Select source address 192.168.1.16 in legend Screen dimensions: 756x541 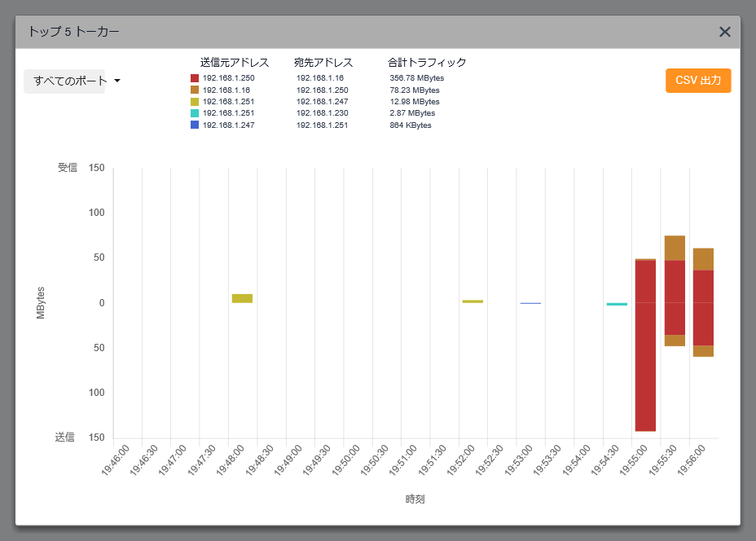pyautogui.click(x=226, y=90)
